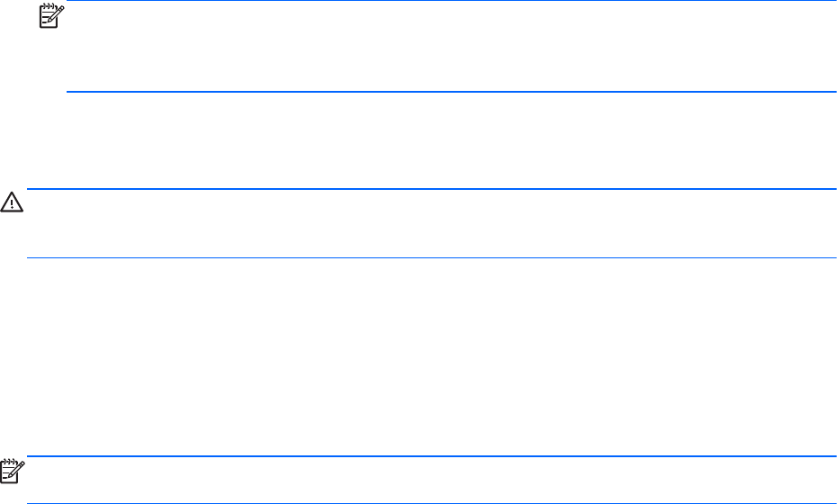Click the blank space beneath the bottom note's lower line
This screenshot has width=837, height=504.
(432, 503)
